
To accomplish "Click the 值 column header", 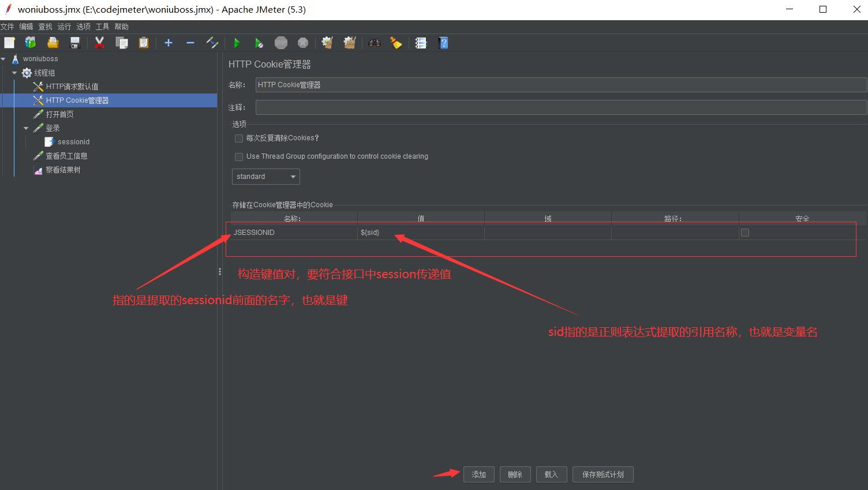I will (x=421, y=218).
